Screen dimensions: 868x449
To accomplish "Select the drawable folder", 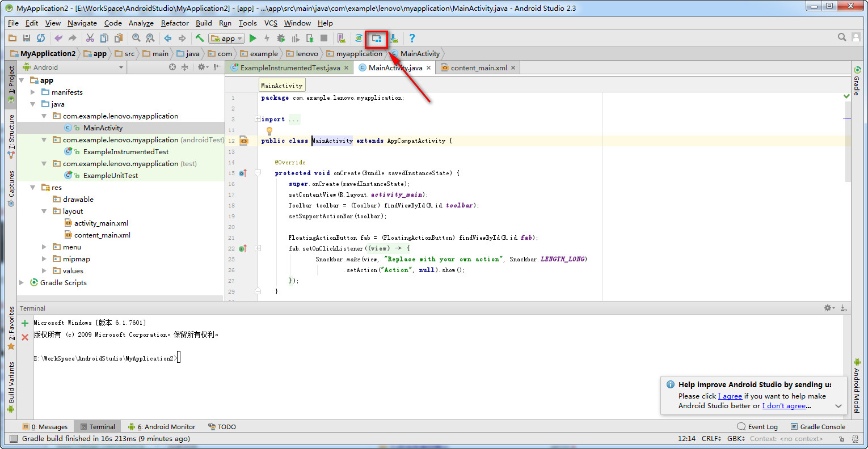I will coord(78,200).
